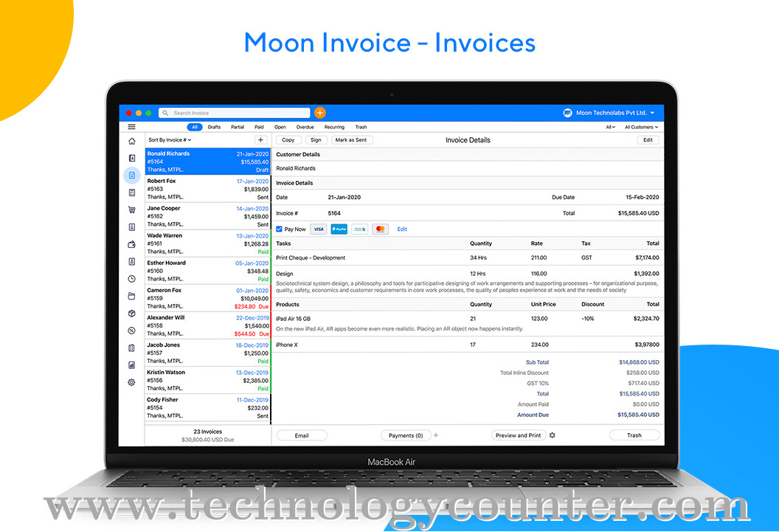The image size is (779, 532).
Task: Click the Sign button
Action: tap(316, 140)
